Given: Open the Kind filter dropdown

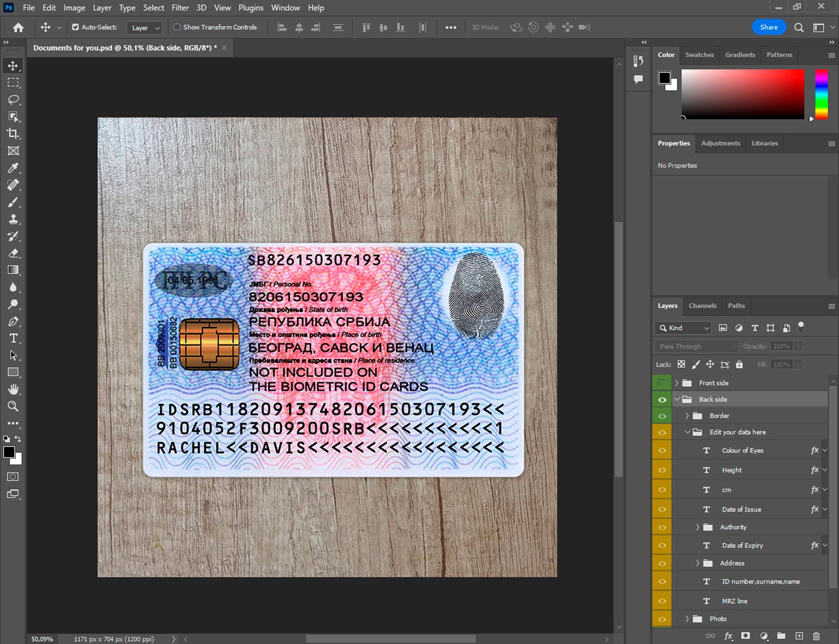Looking at the screenshot, I should click(684, 328).
